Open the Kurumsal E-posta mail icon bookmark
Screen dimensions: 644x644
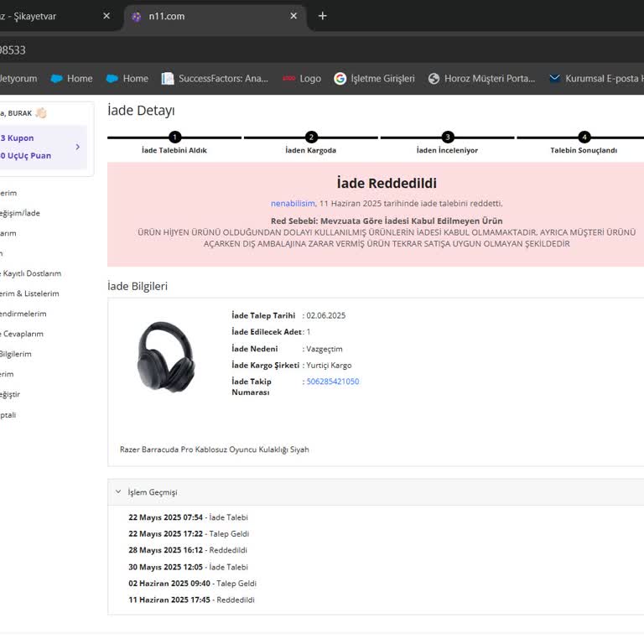point(554,78)
